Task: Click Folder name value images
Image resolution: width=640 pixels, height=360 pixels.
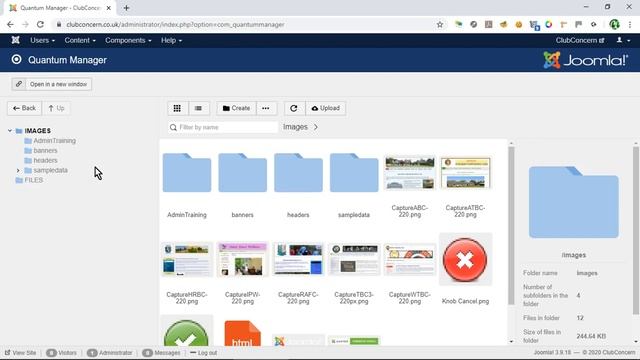Action: click(x=587, y=273)
